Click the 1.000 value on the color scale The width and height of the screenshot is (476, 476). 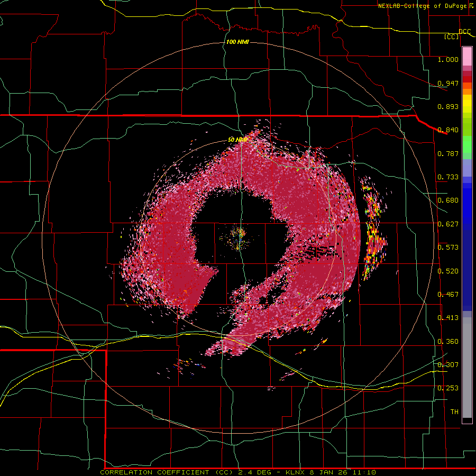448,59
